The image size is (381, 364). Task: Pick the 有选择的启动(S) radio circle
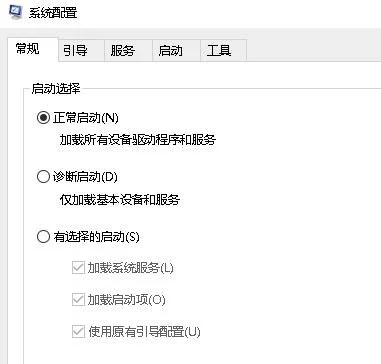point(43,237)
